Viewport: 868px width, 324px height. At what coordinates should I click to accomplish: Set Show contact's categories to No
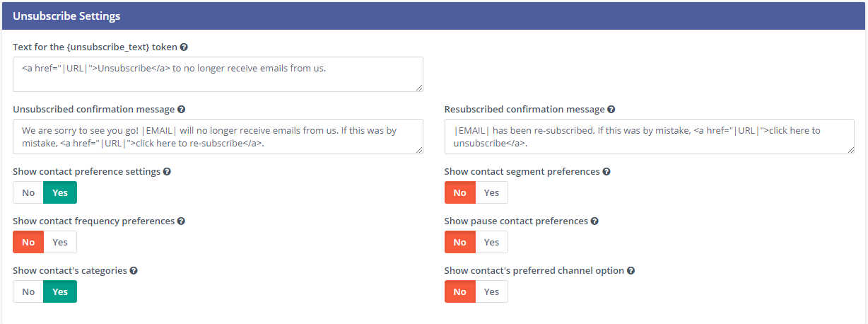click(x=28, y=291)
